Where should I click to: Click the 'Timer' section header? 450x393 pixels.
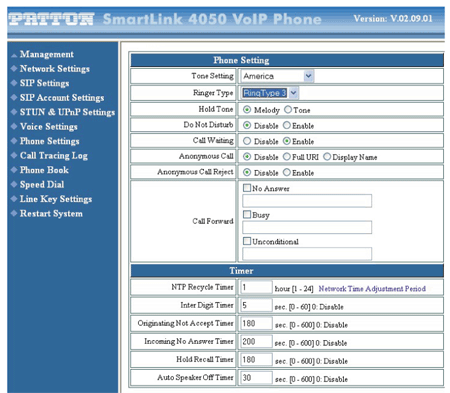coord(287,271)
